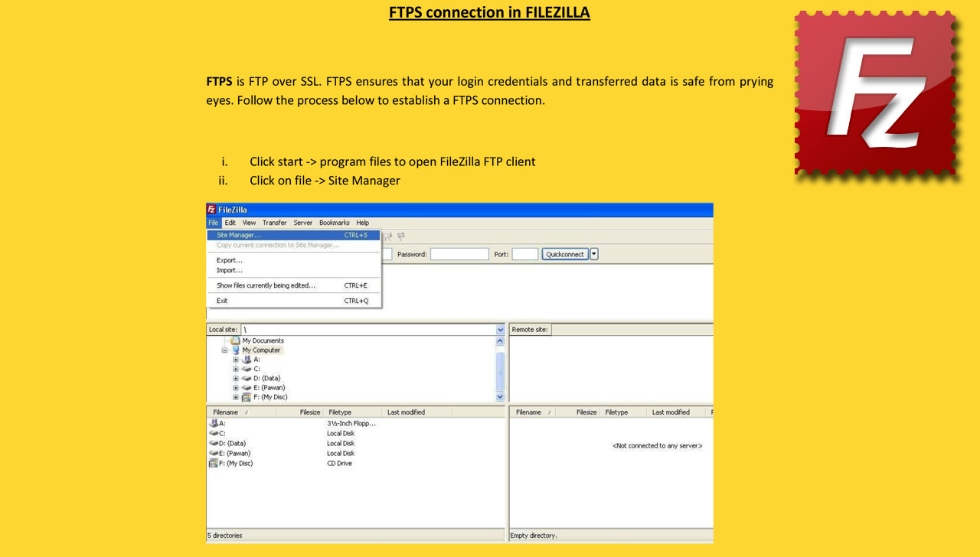Open the View menu
This screenshot has width=980, height=557.
[250, 223]
